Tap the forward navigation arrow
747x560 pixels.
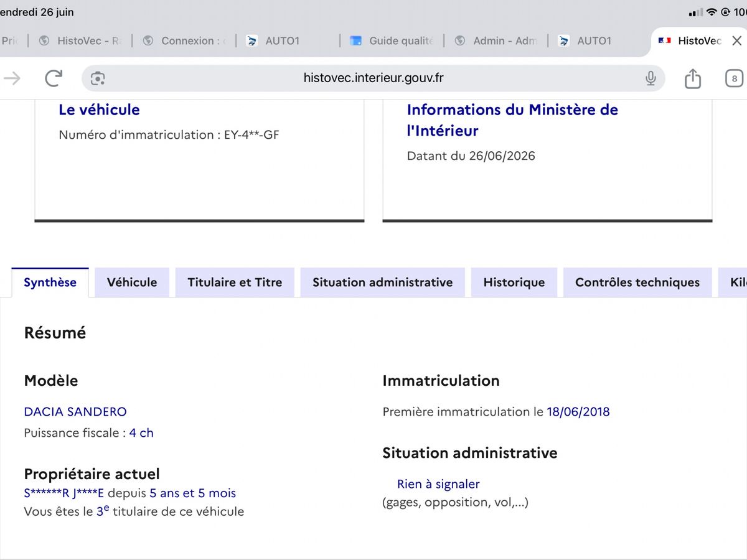coord(12,78)
